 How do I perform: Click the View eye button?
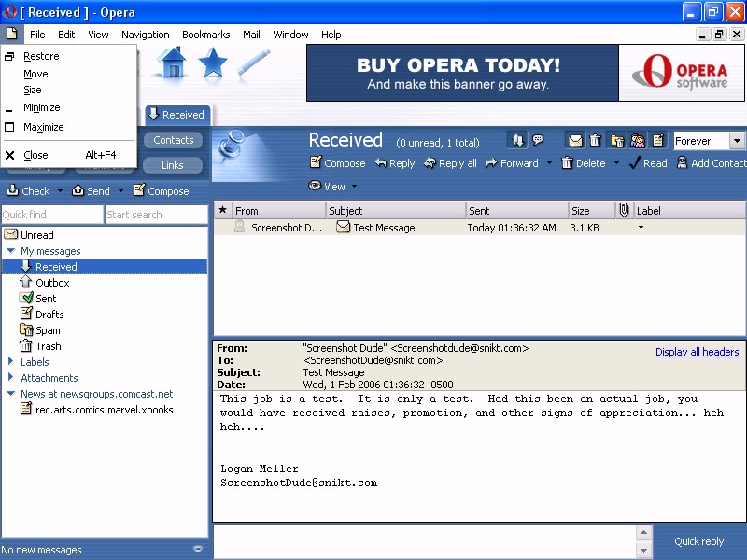327,186
